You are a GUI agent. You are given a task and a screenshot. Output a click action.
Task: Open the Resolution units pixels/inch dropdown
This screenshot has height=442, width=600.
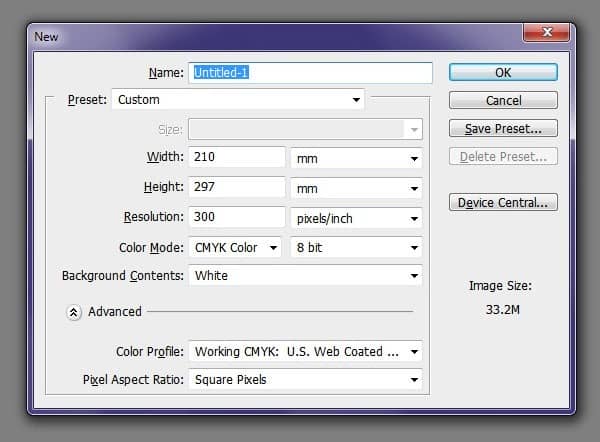click(x=356, y=218)
